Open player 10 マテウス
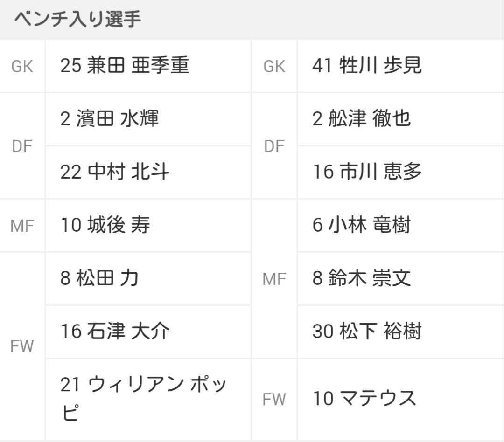Viewport: 504px width, 442px height. (401, 400)
